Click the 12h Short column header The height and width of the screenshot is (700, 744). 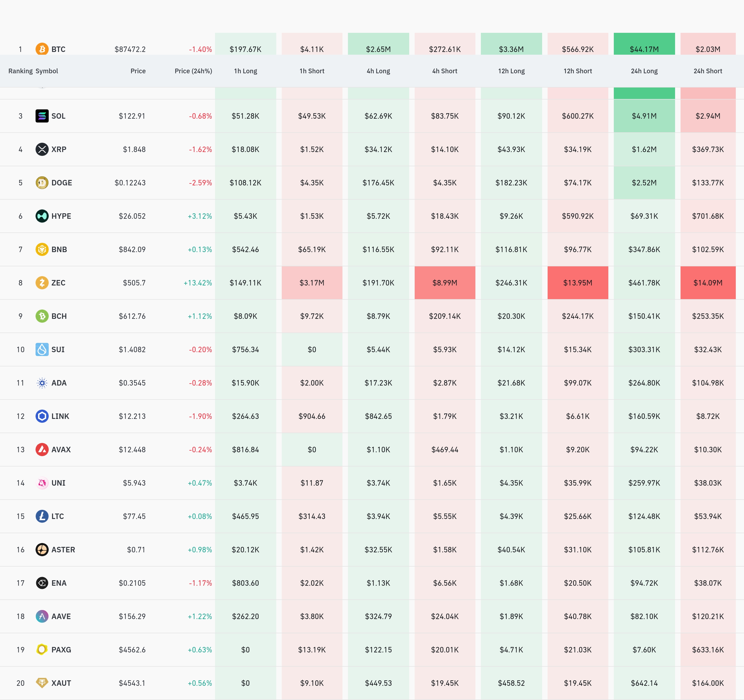pyautogui.click(x=577, y=71)
